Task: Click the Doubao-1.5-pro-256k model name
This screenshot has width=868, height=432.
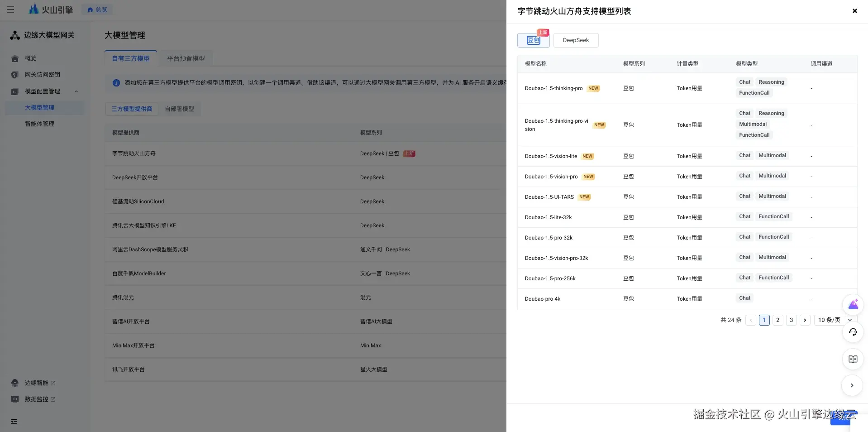Action: pyautogui.click(x=550, y=278)
